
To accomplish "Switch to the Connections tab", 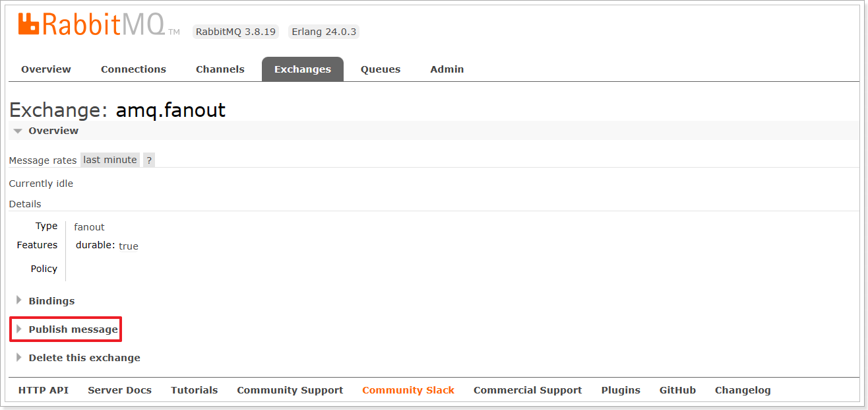I will tap(133, 69).
